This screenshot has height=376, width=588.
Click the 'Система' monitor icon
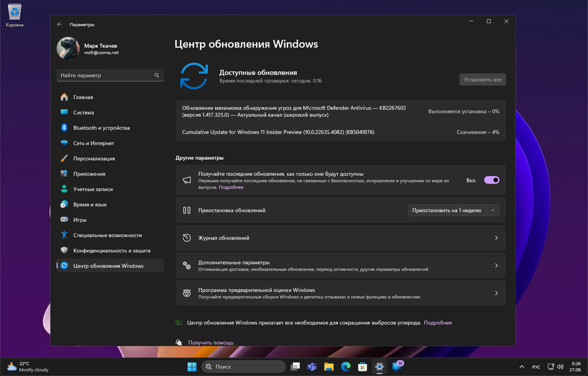tap(64, 112)
